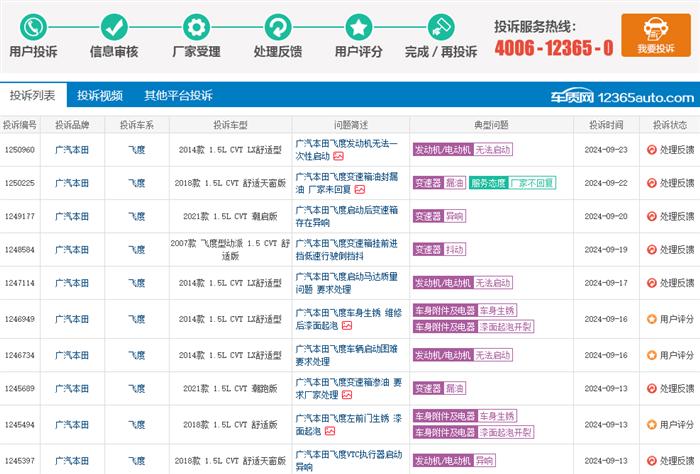Click status icon for complaint 1245397
Image resolution: width=700 pixels, height=474 pixels.
(652, 461)
